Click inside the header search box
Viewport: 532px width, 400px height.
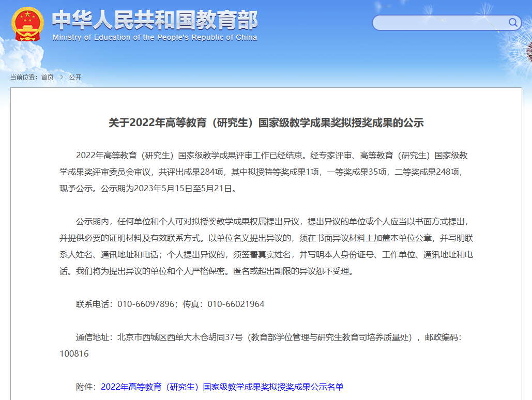click(x=439, y=23)
